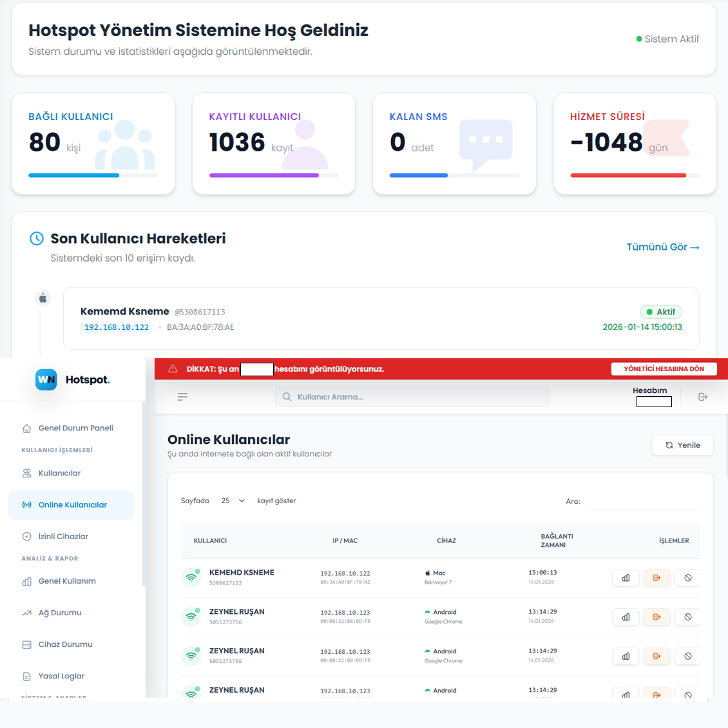Click the logout icon next to Hesabım
This screenshot has height=728, width=728.
point(703,397)
